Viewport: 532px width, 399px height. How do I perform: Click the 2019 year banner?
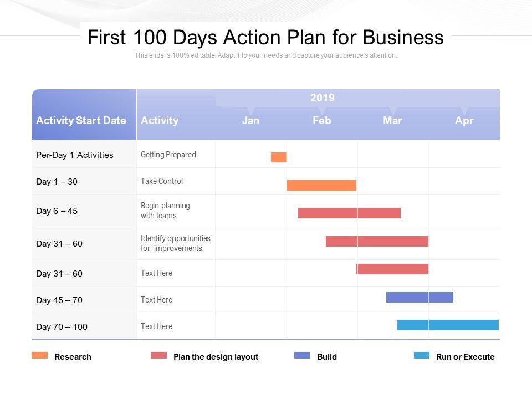click(x=322, y=98)
